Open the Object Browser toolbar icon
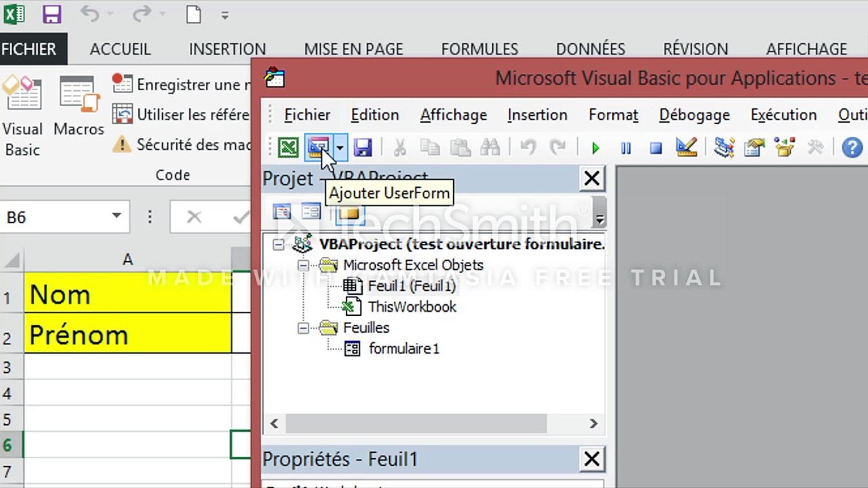 point(785,147)
